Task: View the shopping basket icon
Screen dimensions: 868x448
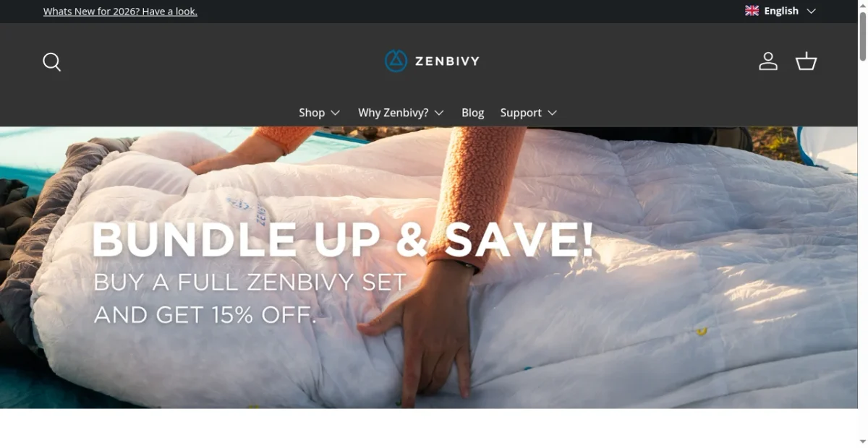Action: (806, 61)
